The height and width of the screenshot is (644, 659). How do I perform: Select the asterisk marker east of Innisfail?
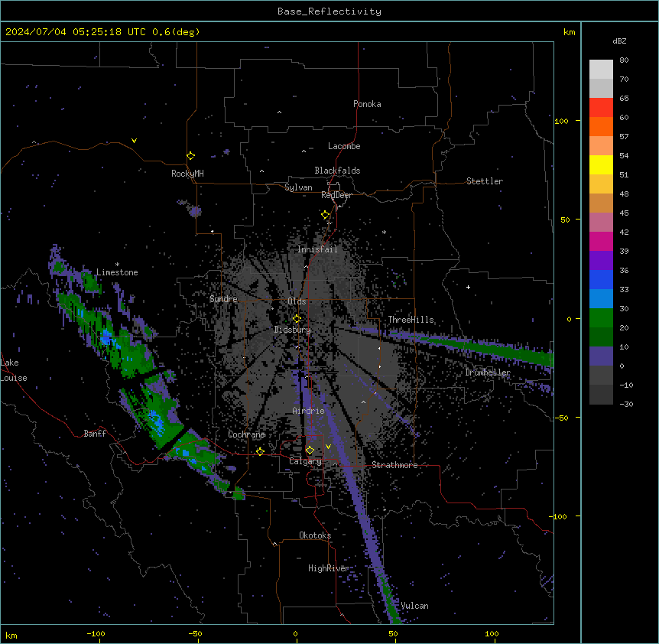click(x=384, y=232)
